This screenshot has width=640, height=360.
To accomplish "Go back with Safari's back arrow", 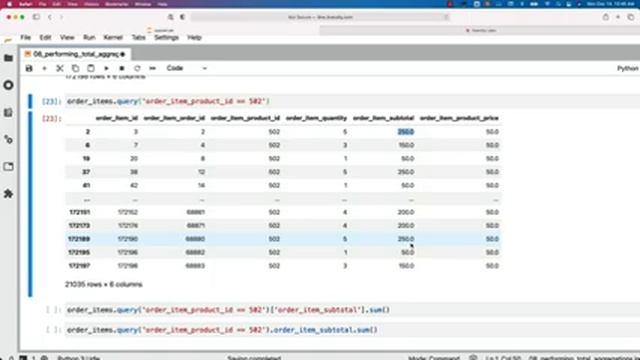I will coord(50,17).
